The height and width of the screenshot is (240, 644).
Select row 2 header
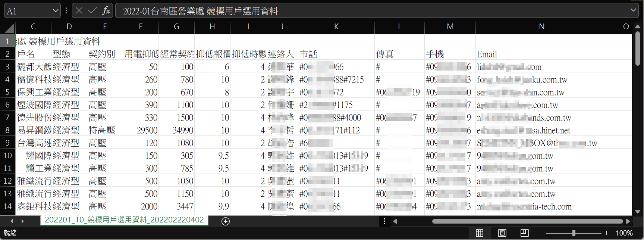(7, 54)
